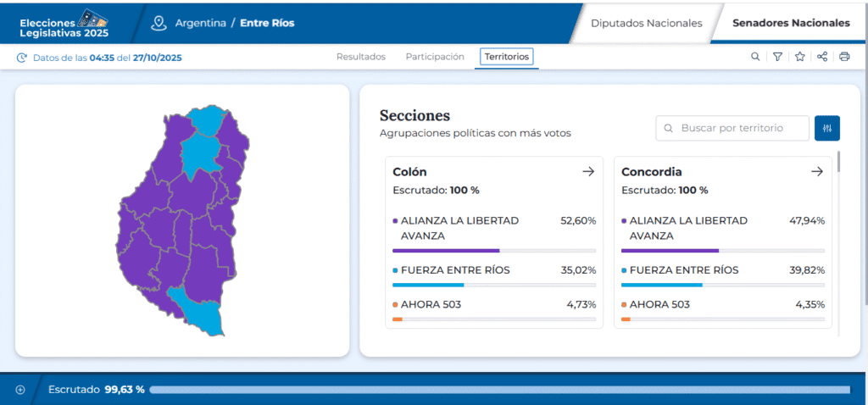Click the location pin icon near Argentina

click(159, 23)
